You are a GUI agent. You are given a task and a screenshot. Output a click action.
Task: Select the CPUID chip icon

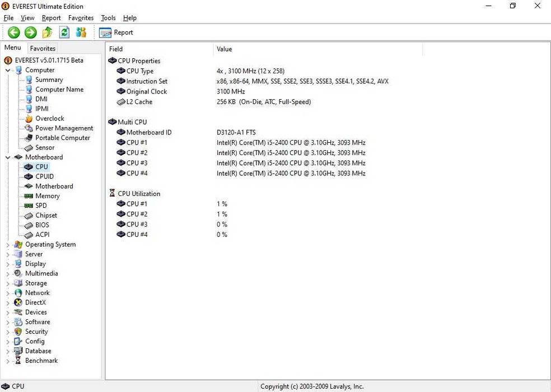click(x=29, y=176)
